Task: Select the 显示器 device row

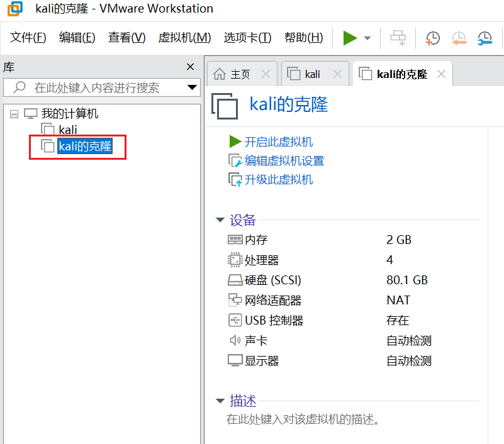Action: pyautogui.click(x=353, y=361)
